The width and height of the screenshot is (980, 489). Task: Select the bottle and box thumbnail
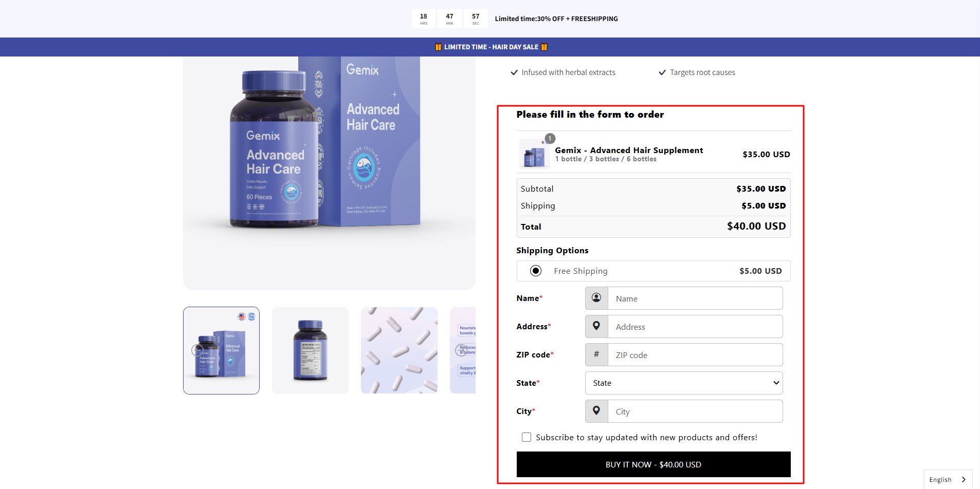[x=221, y=350]
